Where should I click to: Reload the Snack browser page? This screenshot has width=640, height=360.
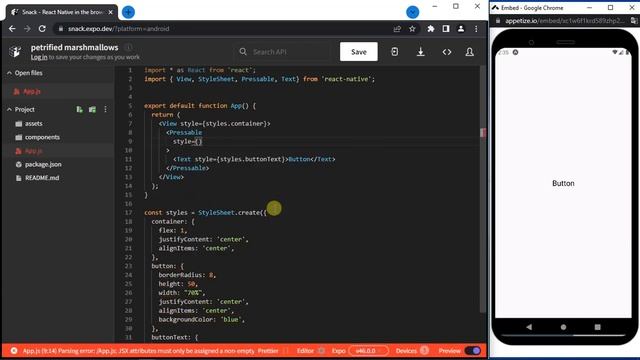tap(42, 29)
